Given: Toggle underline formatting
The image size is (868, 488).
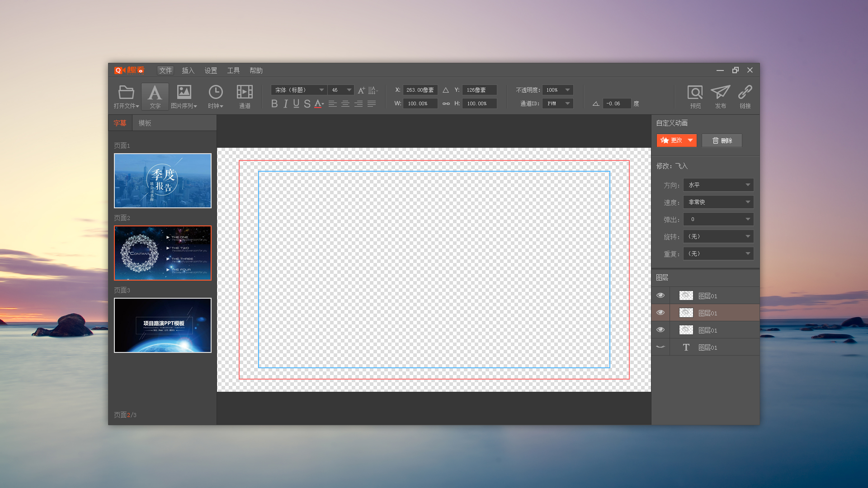Looking at the screenshot, I should 296,104.
